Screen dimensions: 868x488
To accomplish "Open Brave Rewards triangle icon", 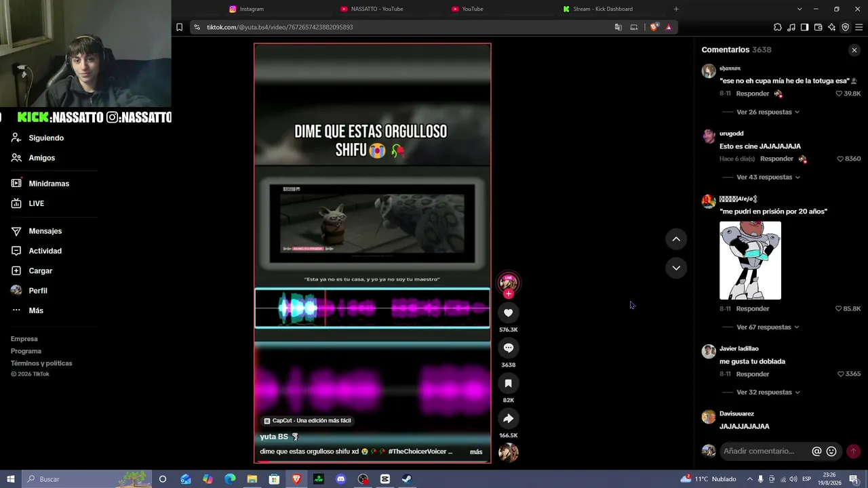I will [669, 27].
